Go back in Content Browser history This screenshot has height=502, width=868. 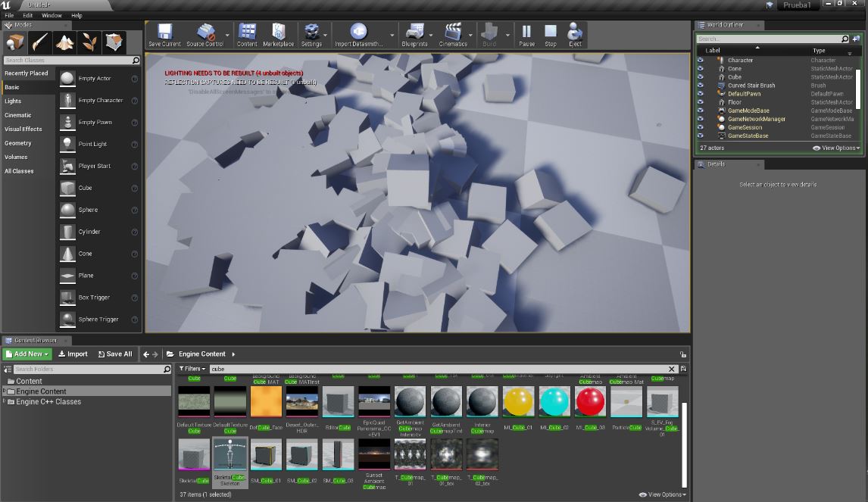point(146,354)
